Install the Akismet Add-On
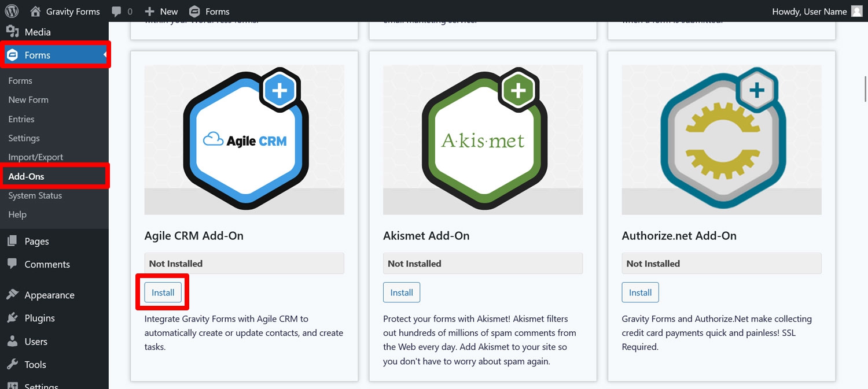Viewport: 868px width, 389px height. tap(402, 292)
